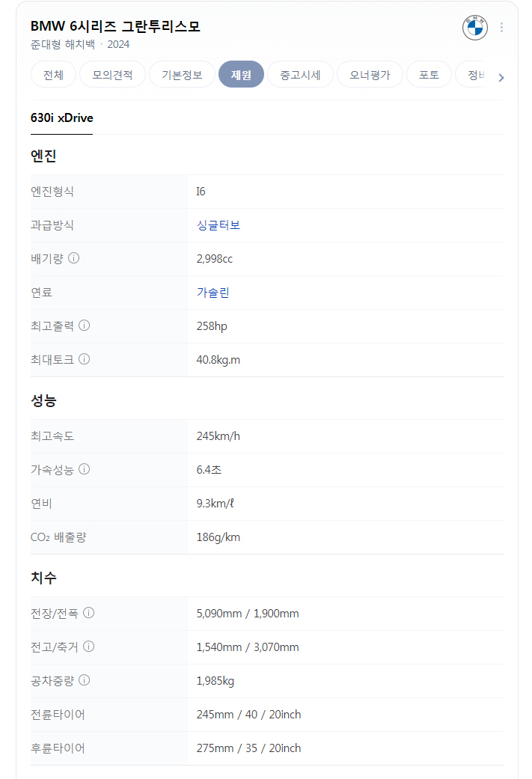Open the three-dot more options menu
The height and width of the screenshot is (779, 532).
pyautogui.click(x=502, y=28)
